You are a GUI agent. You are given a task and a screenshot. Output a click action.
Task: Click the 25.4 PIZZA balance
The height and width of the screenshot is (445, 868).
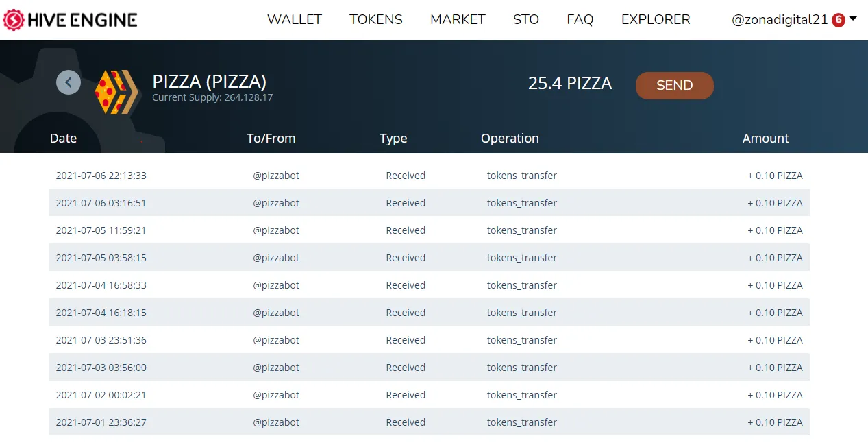pos(570,84)
